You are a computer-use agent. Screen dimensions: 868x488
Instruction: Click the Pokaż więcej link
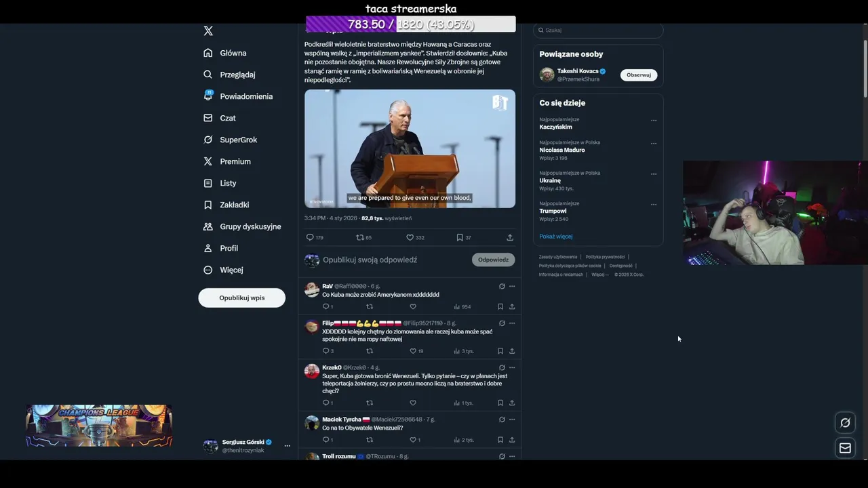click(x=556, y=237)
